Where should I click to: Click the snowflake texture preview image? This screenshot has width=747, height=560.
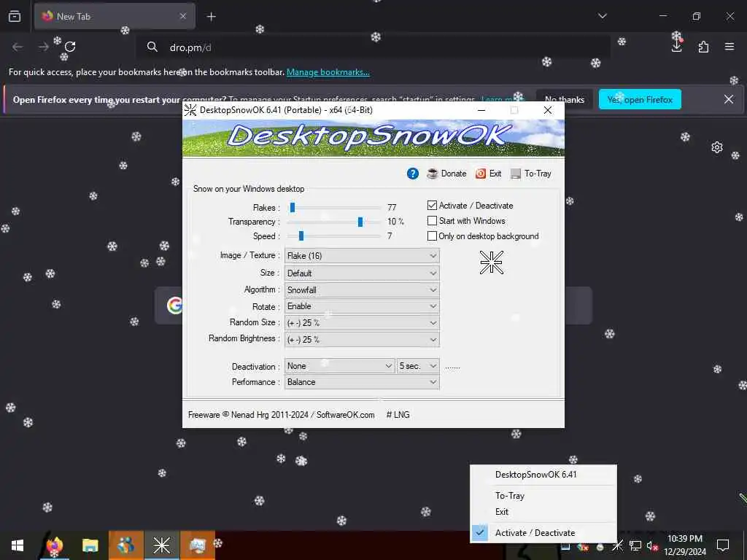(491, 262)
